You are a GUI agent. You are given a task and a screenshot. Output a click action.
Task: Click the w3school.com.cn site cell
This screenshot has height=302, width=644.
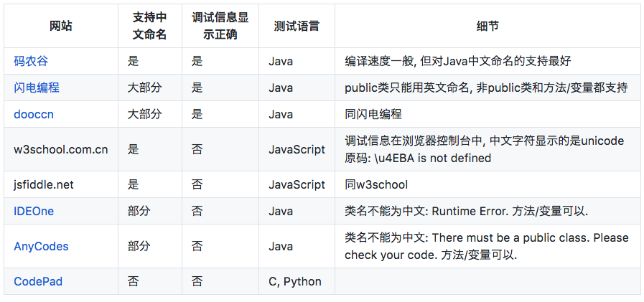[61, 149]
